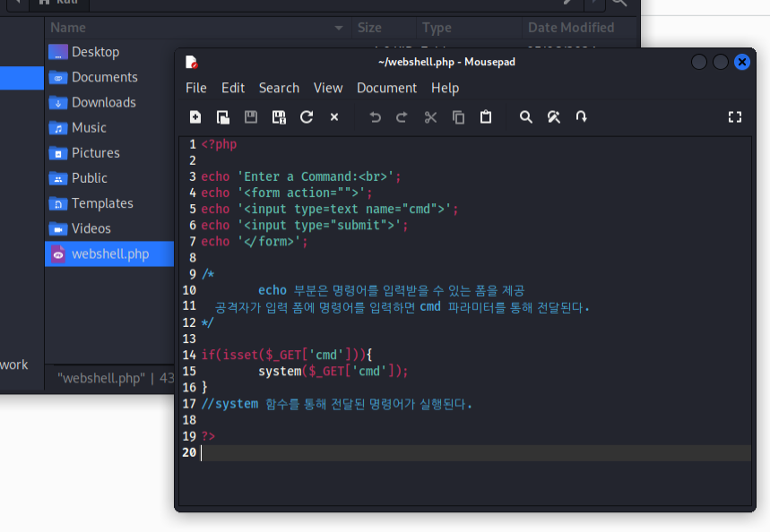Click the Music folder icon
The height and width of the screenshot is (532, 770).
tap(58, 128)
